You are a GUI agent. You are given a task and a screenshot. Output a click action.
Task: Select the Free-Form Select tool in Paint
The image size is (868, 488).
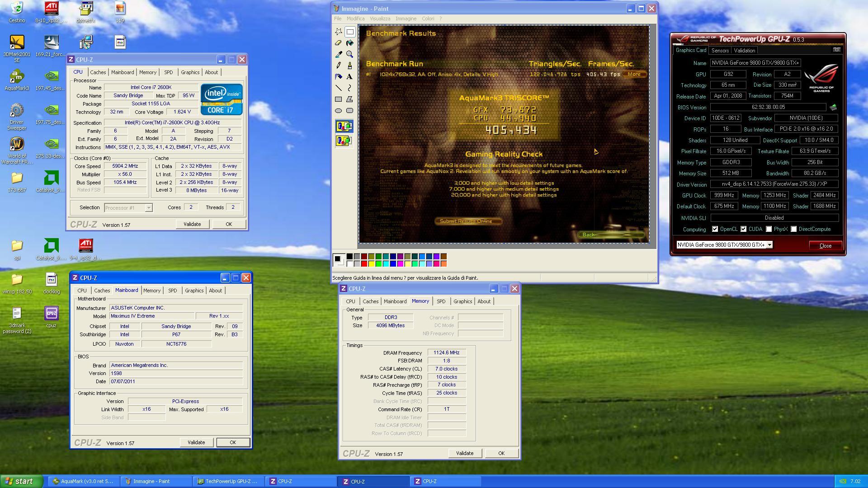[339, 32]
